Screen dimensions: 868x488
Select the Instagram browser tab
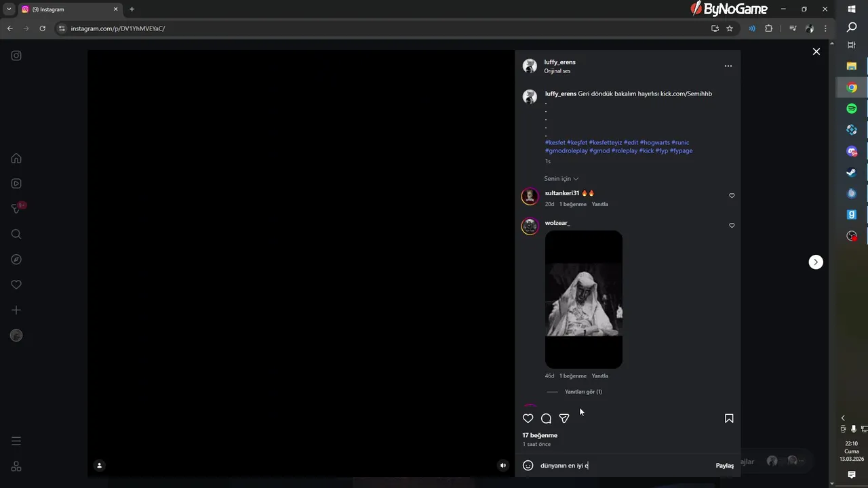(70, 9)
